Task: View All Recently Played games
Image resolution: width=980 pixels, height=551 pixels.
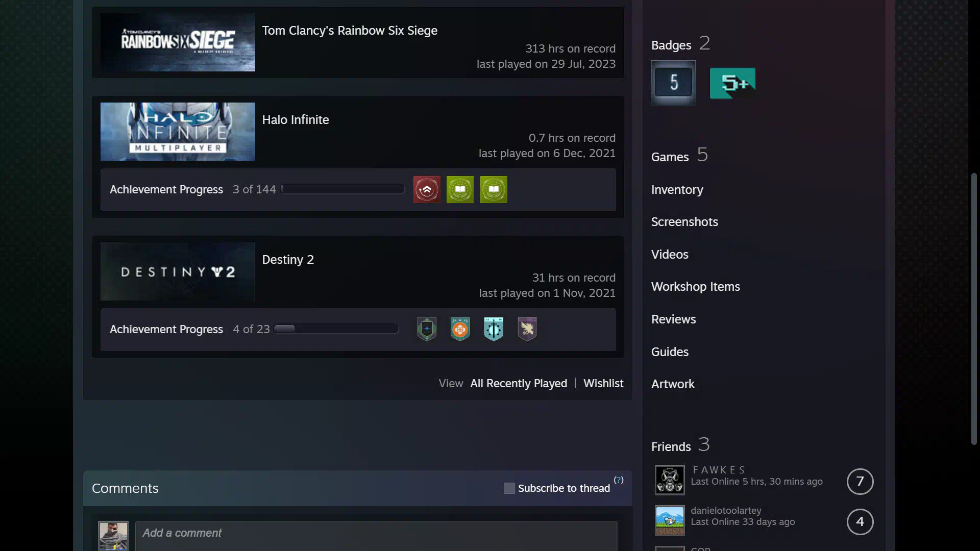Action: click(519, 384)
